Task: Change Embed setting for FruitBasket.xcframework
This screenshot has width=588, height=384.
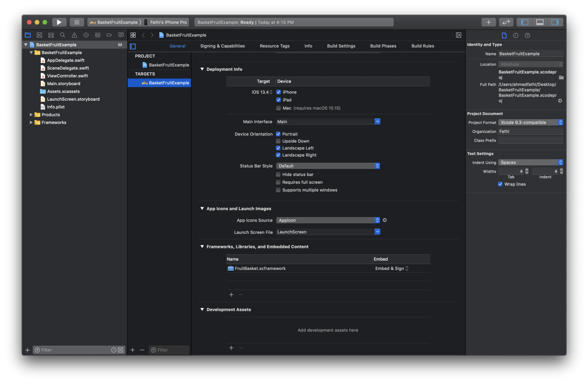Action: [x=391, y=268]
